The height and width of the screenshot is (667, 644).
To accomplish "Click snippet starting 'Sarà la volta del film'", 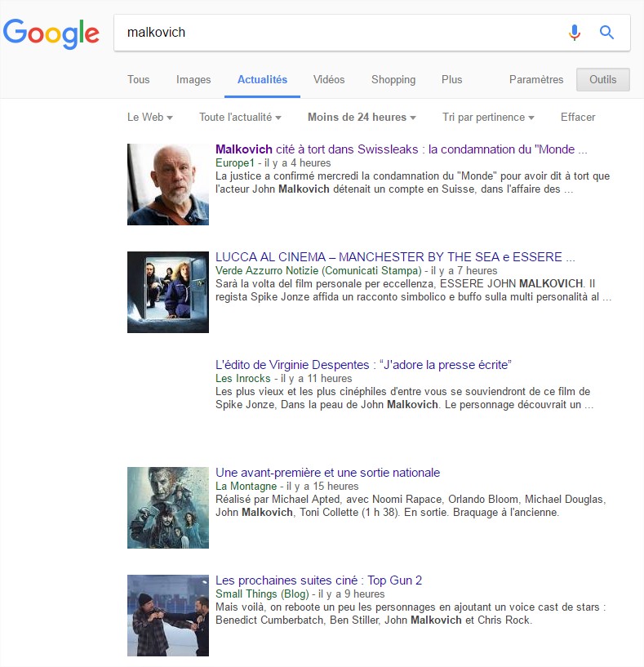I will point(414,290).
